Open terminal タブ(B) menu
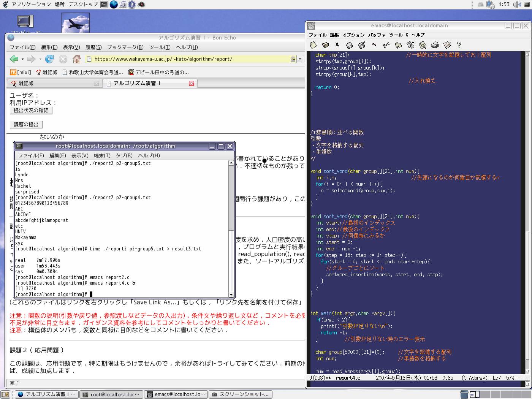This screenshot has height=399, width=532. (x=124, y=155)
